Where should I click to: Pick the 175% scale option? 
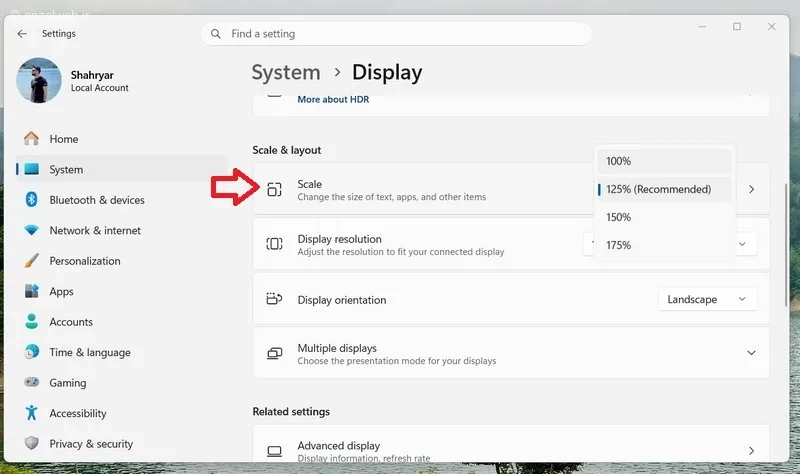coord(664,245)
